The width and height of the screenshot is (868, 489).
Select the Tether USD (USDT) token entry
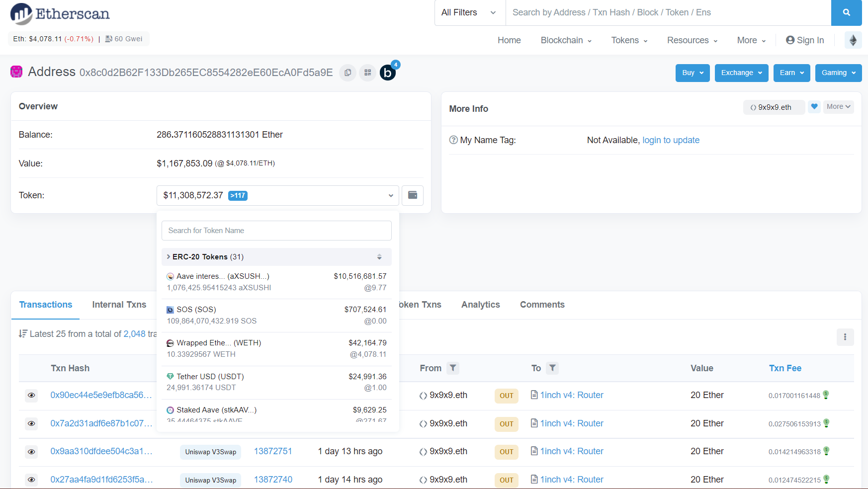click(276, 382)
